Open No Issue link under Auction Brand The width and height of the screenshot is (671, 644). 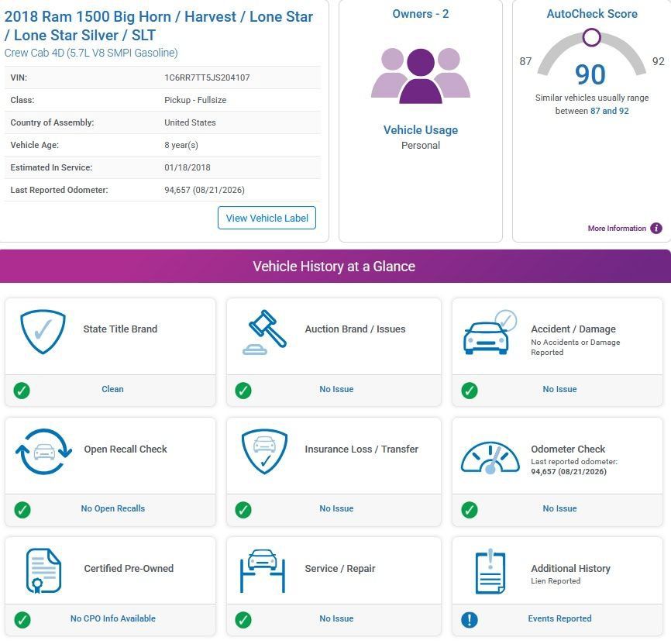point(336,389)
